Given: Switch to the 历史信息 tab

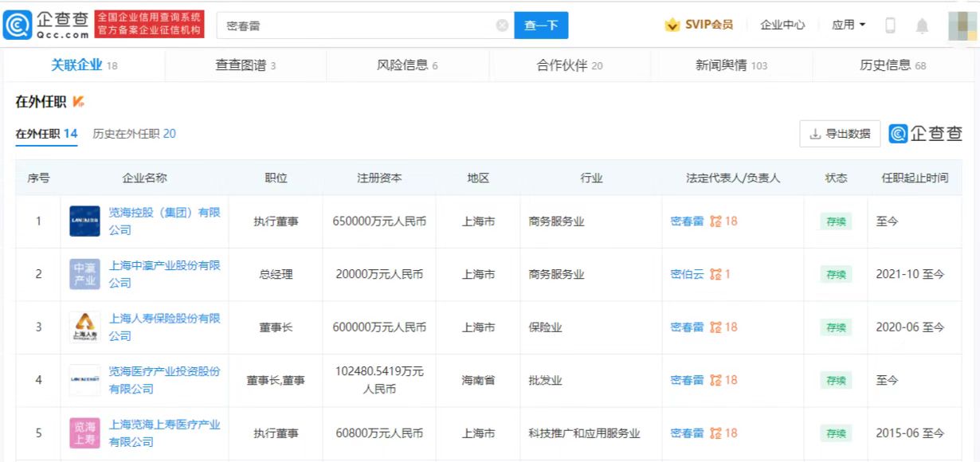Looking at the screenshot, I should click(x=892, y=65).
